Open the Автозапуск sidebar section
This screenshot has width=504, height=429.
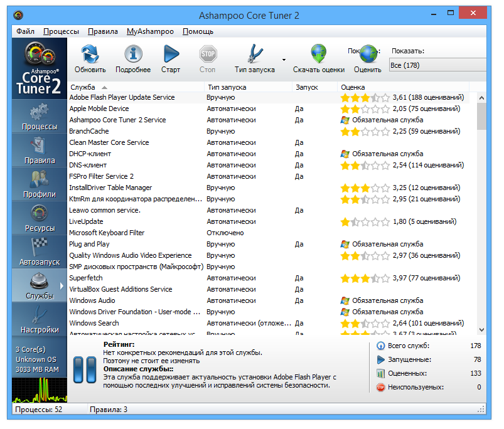[x=40, y=252]
